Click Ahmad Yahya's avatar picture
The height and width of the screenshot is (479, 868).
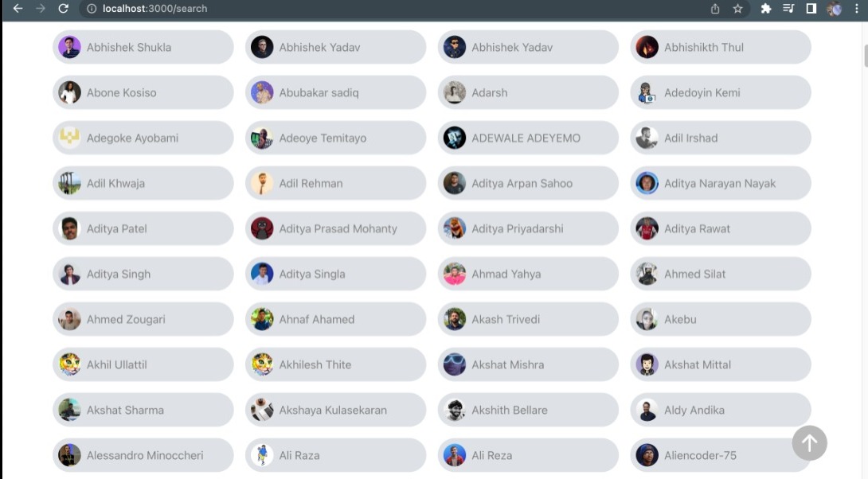[x=454, y=274]
